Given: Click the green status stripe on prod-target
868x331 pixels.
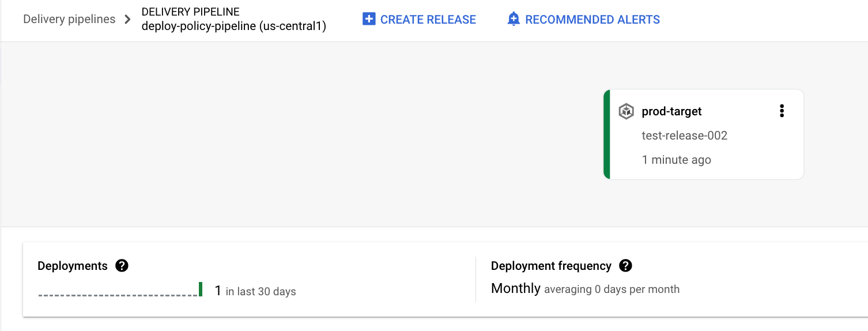Looking at the screenshot, I should [x=606, y=134].
